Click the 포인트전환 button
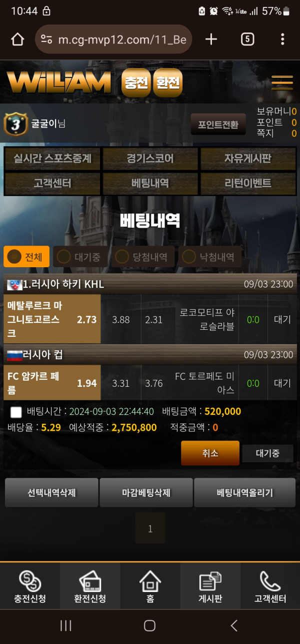 [x=218, y=124]
